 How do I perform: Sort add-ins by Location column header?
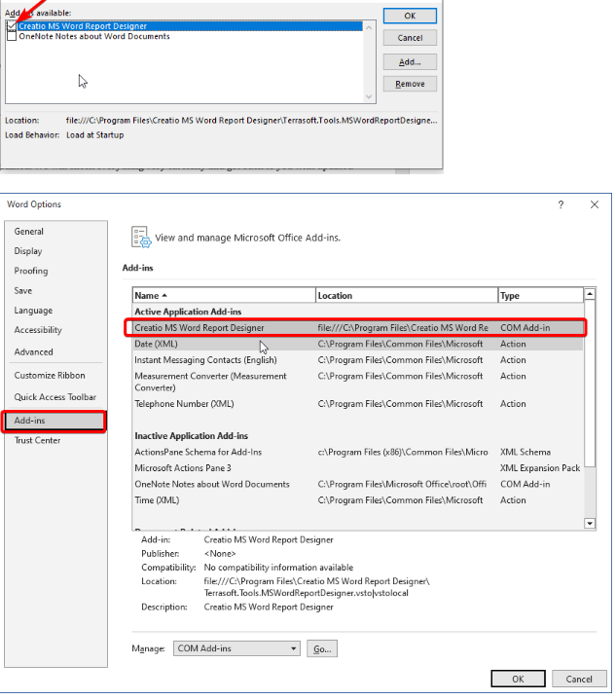407,296
